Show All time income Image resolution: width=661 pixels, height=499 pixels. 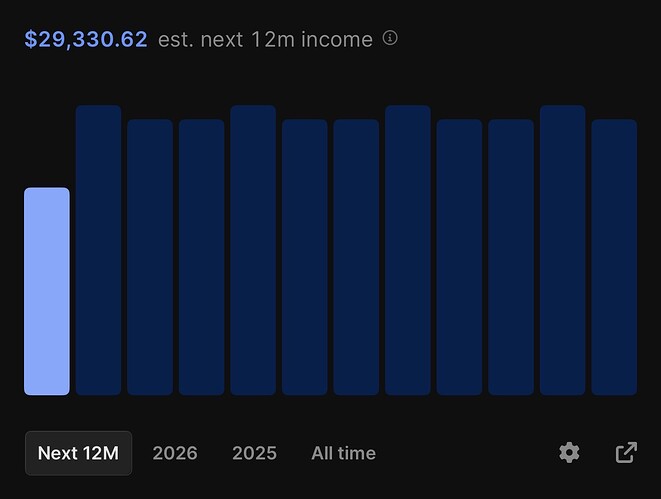[x=344, y=453]
